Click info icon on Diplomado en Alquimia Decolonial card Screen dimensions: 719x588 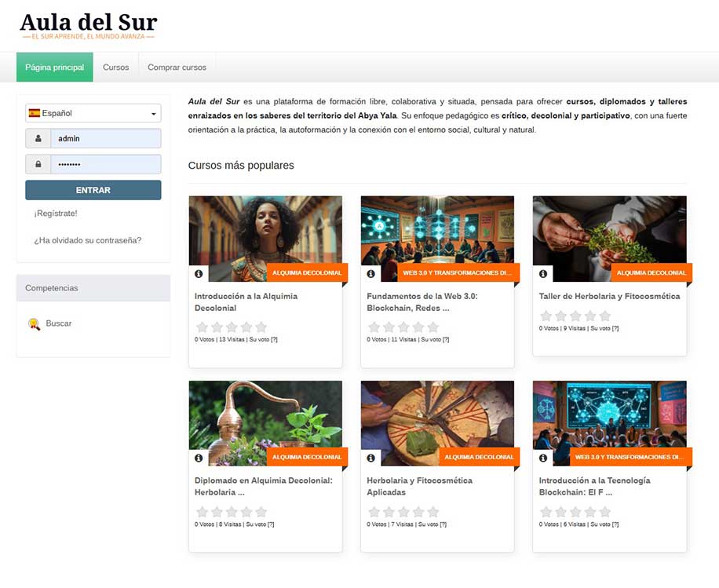(x=199, y=458)
